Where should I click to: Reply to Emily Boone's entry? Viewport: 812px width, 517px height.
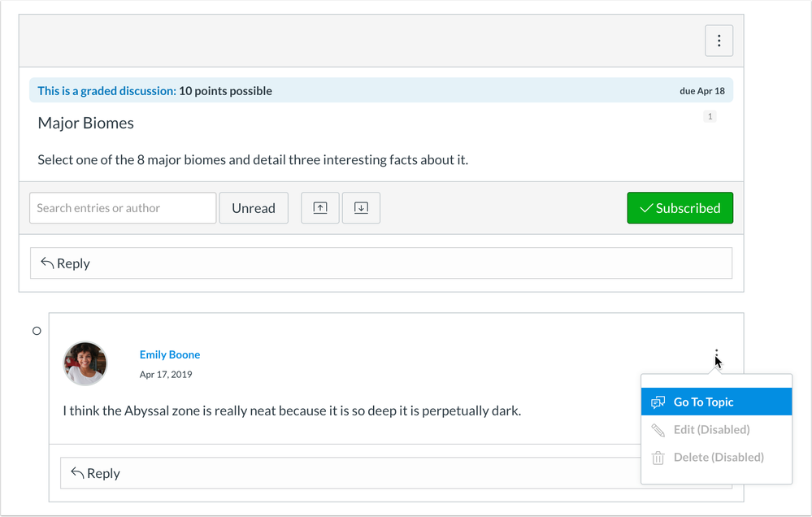pyautogui.click(x=350, y=473)
